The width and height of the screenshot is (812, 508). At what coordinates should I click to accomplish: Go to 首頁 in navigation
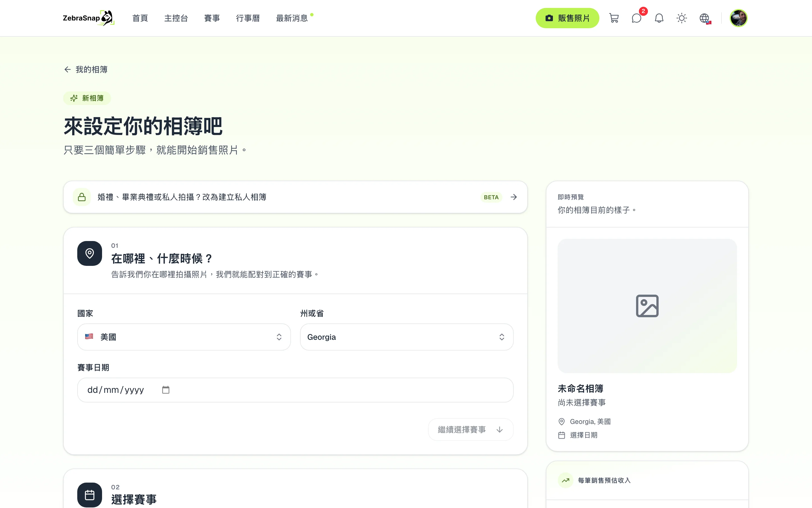pos(140,18)
